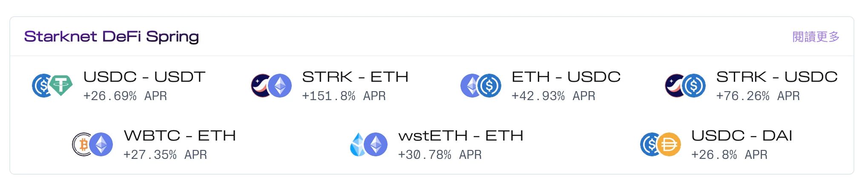The height and width of the screenshot is (184, 868).
Task: Open the 閱讀更多 read more link
Action: pos(816,37)
